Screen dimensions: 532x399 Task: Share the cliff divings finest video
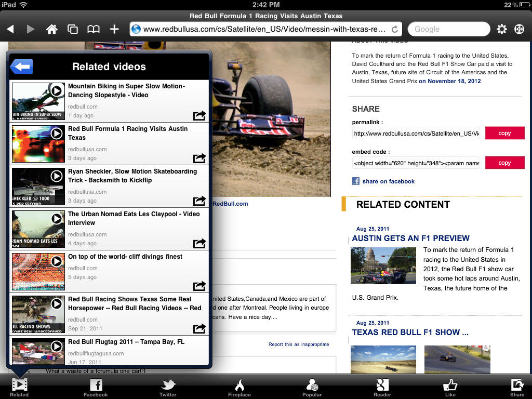[199, 286]
